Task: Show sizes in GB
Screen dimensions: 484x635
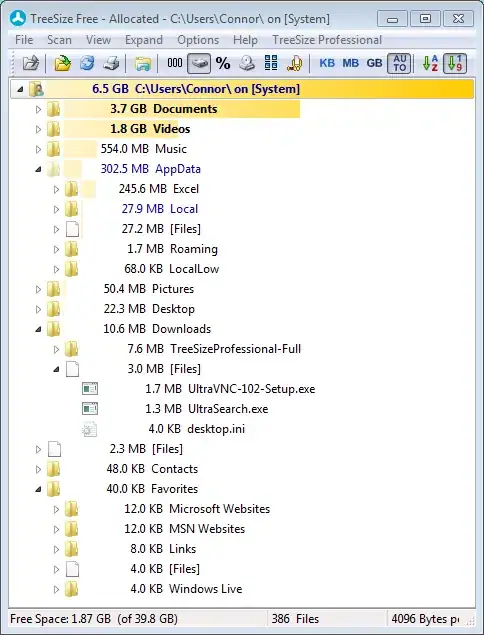Action: (x=374, y=63)
